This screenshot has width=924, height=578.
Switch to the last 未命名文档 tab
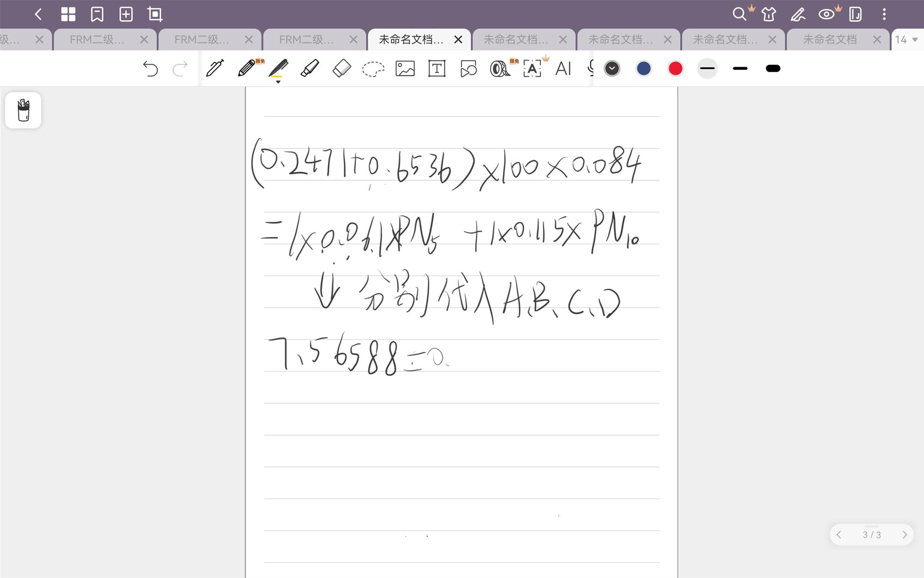(829, 39)
